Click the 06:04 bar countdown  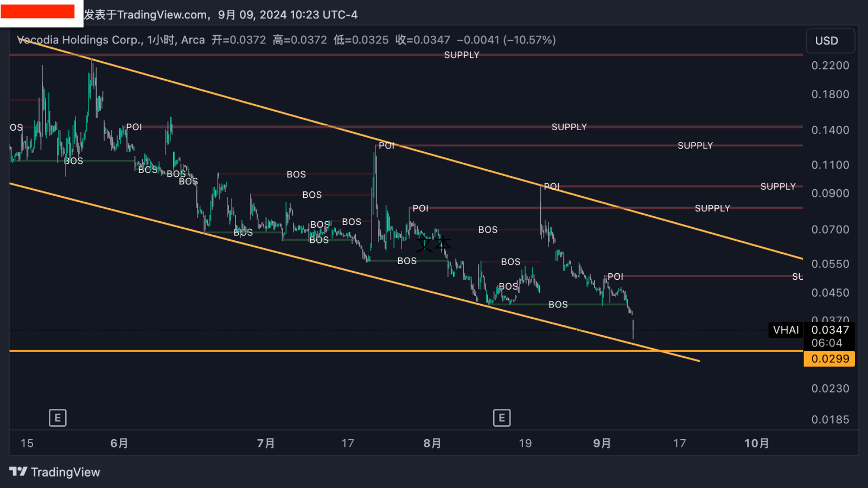click(x=827, y=343)
